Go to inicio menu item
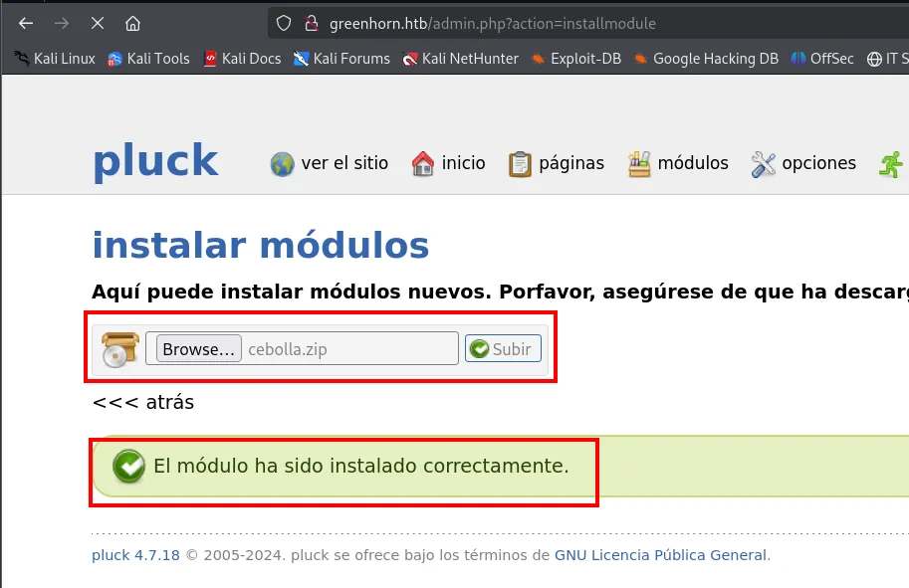Screen dimensions: 909x588 [463, 163]
